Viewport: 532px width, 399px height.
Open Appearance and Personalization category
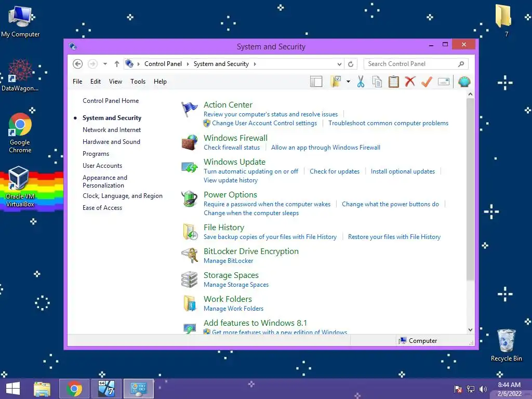click(105, 181)
